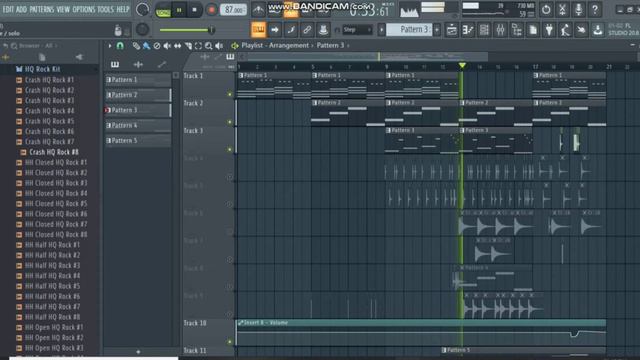Click the red record button
Screen dimensions: 640x360
[x=211, y=9]
